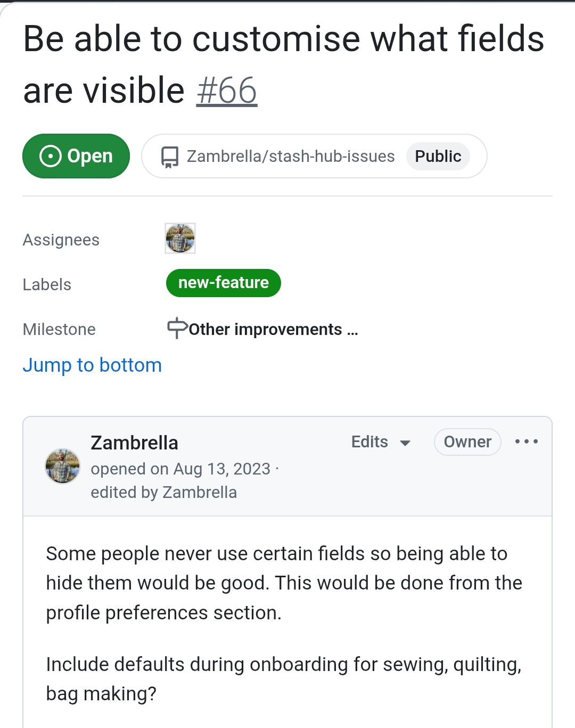Click the Assignees section label
The width and height of the screenshot is (575, 728).
pyautogui.click(x=61, y=240)
